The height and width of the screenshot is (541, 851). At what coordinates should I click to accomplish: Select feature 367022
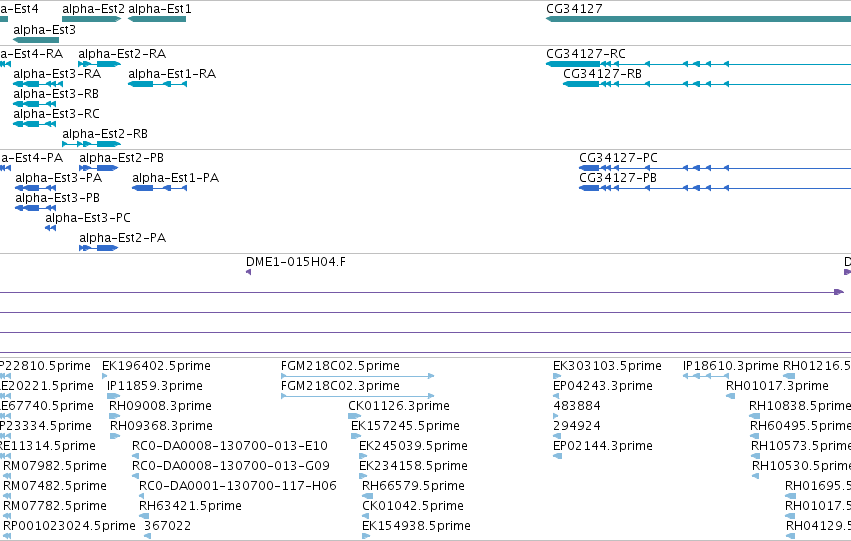tap(147, 537)
